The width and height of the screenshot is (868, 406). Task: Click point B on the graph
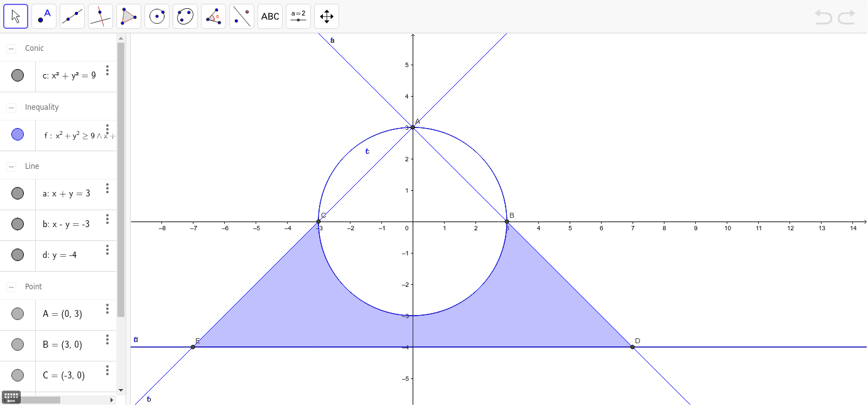507,222
